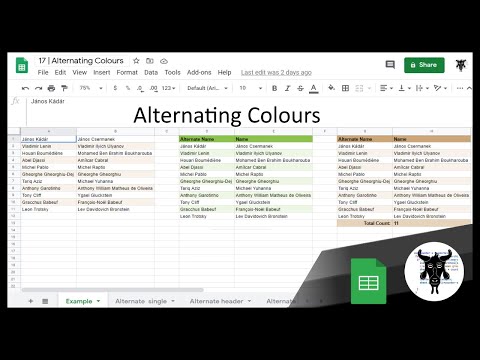Open the text colour picker
The width and height of the screenshot is (480, 360).
(x=313, y=89)
